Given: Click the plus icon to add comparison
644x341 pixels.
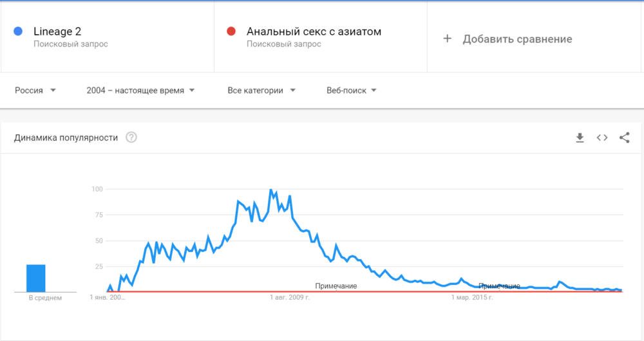Looking at the screenshot, I should click(x=448, y=39).
